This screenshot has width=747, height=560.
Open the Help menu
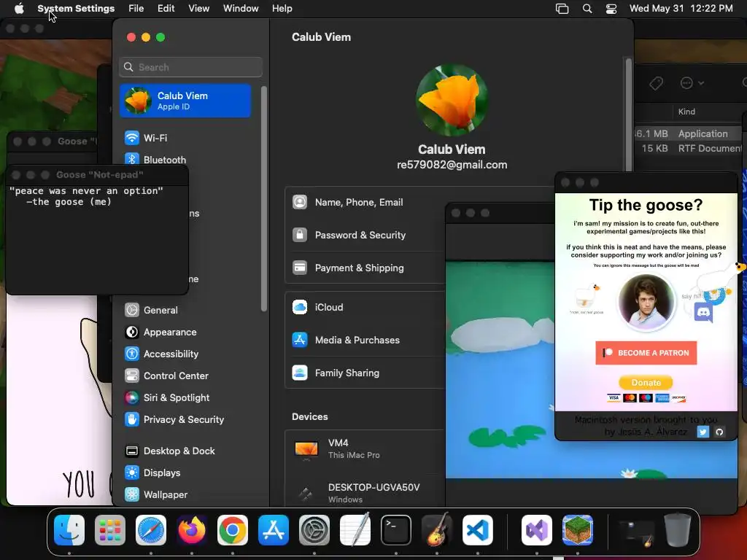(x=282, y=9)
